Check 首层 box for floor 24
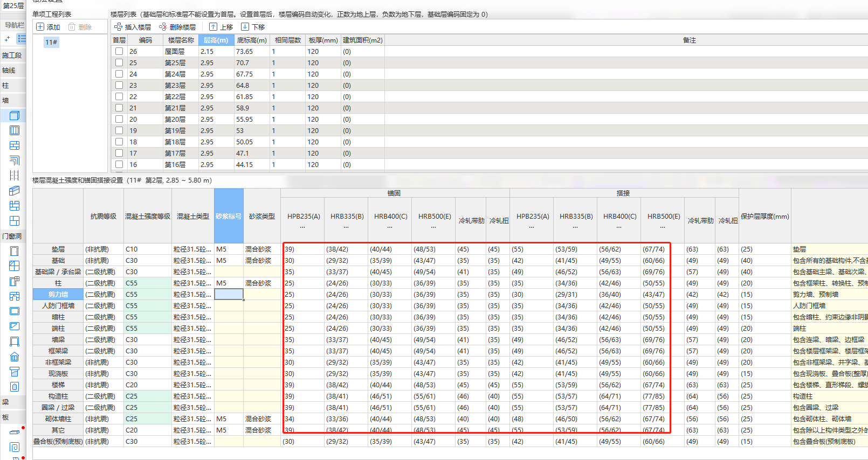This screenshot has width=868, height=460. coord(119,74)
